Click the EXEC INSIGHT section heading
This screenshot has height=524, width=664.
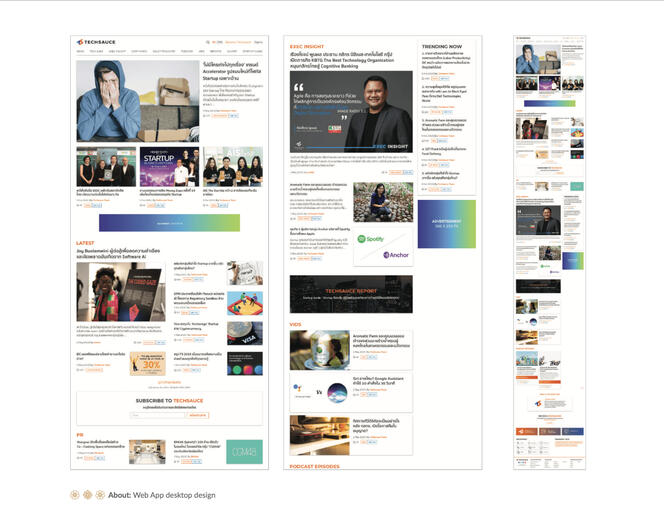[307, 47]
